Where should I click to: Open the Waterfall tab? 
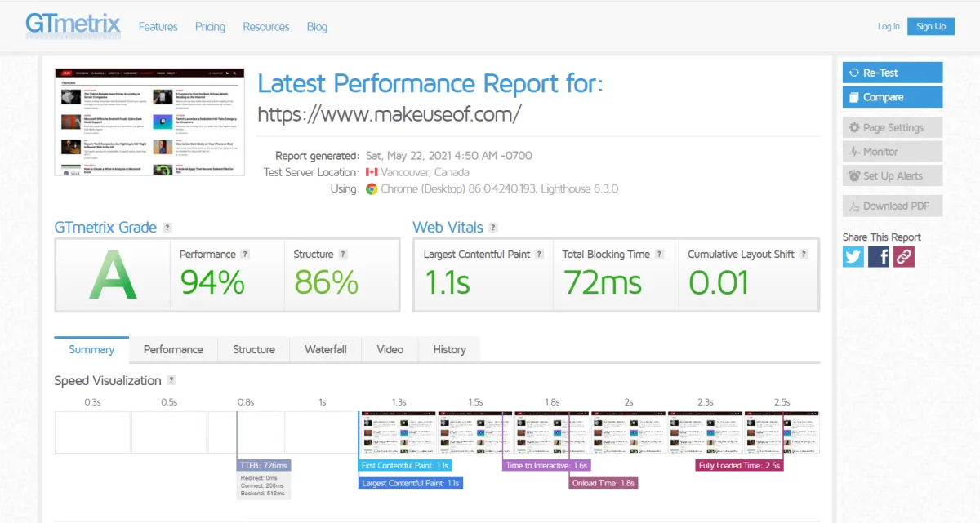click(326, 349)
